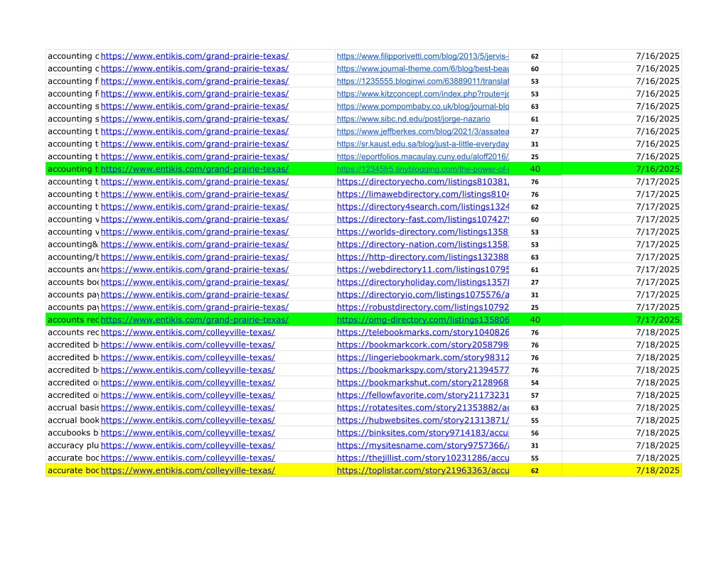The height and width of the screenshot is (562, 728).
Task: Follow the 1235555.bloginwi.com link
Action: point(422,81)
